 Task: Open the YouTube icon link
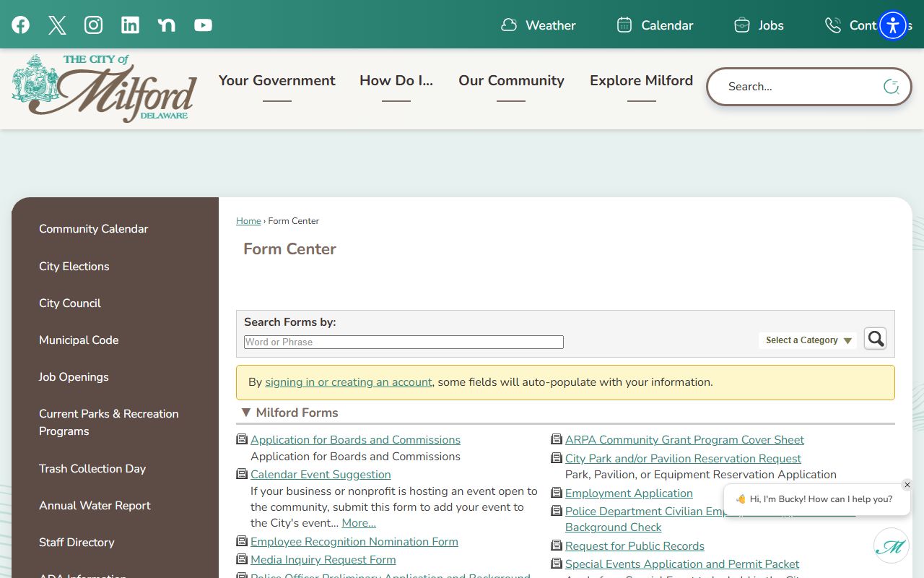[x=204, y=25]
